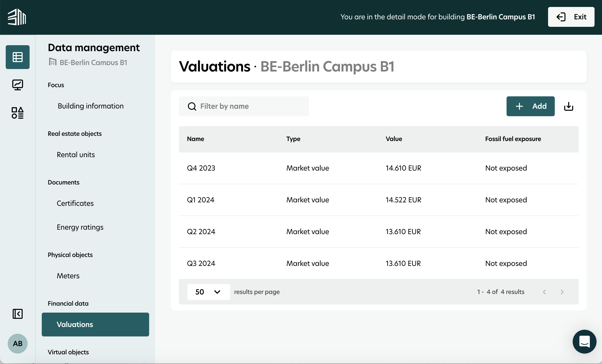This screenshot has height=364, width=602.
Task: Collapse the side panel with arrow icon
Action: (18, 314)
